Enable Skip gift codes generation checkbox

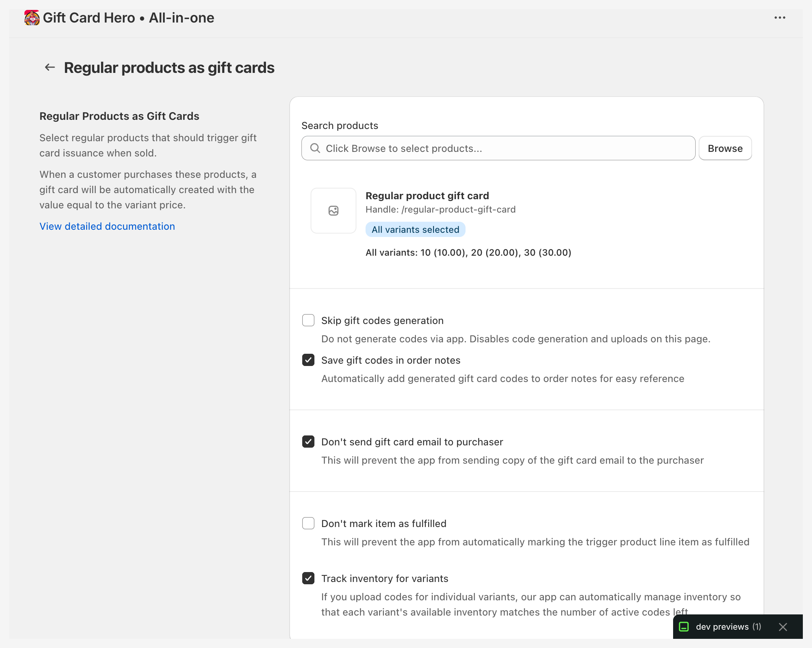click(x=308, y=320)
